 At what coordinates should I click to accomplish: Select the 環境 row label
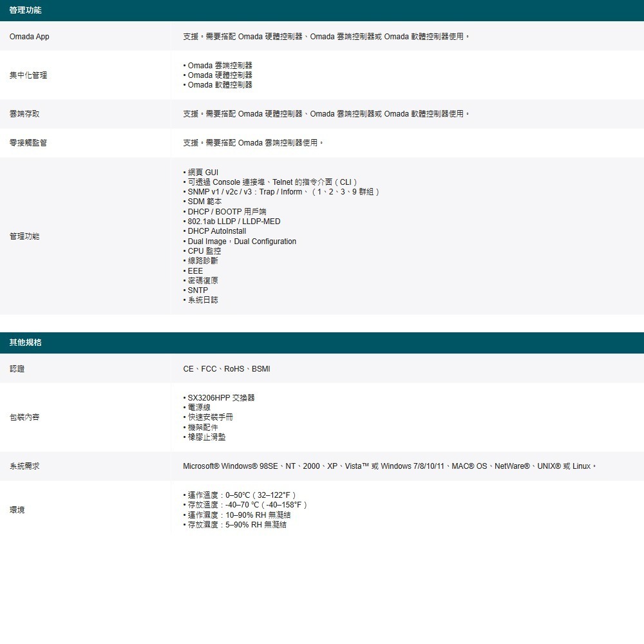pyautogui.click(x=17, y=510)
